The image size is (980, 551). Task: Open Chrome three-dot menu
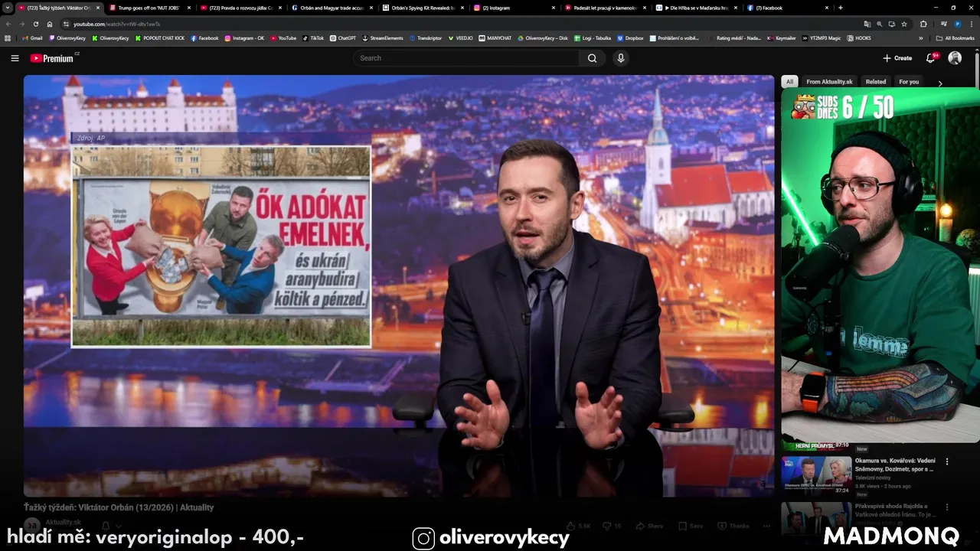tap(972, 24)
